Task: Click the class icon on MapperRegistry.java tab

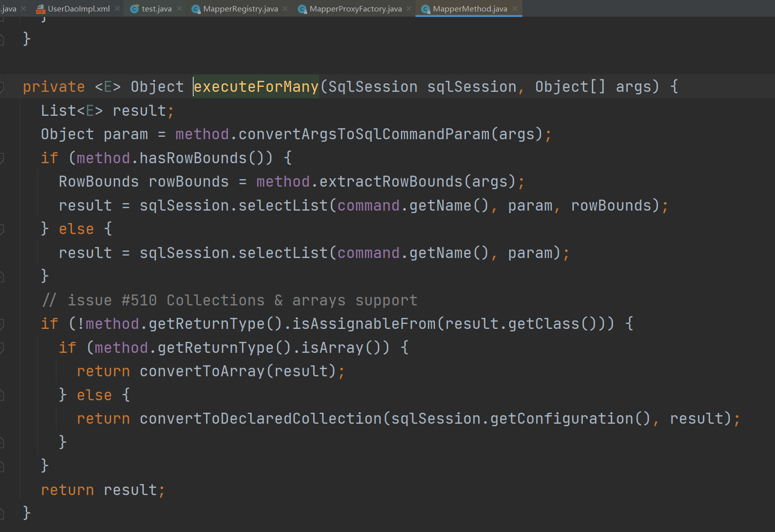Action: [x=196, y=8]
